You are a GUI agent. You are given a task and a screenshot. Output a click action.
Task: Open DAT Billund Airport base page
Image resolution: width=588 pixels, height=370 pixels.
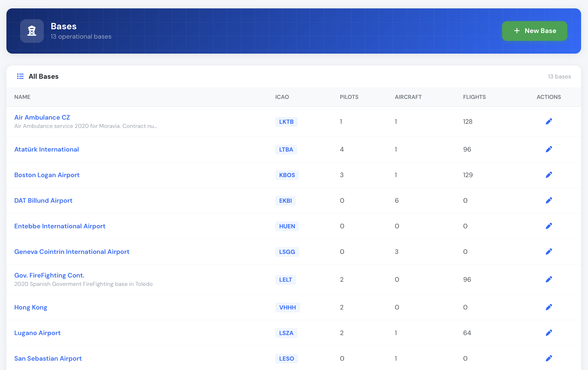tap(43, 200)
